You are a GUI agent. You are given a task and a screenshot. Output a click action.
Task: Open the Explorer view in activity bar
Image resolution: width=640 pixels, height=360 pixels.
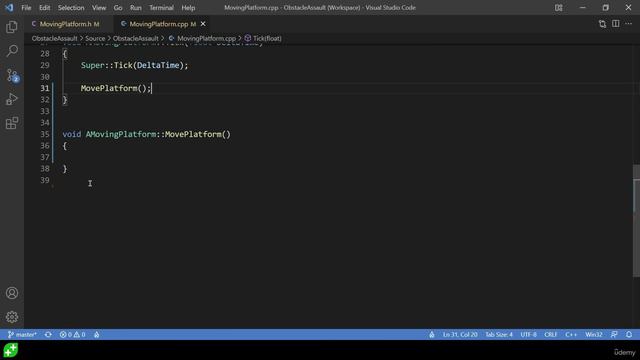pos(12,27)
